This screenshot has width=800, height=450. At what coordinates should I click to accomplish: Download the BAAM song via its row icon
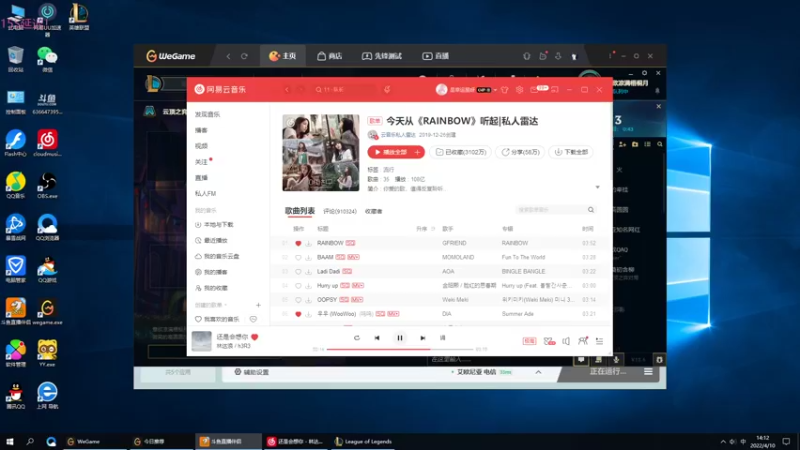(x=308, y=258)
